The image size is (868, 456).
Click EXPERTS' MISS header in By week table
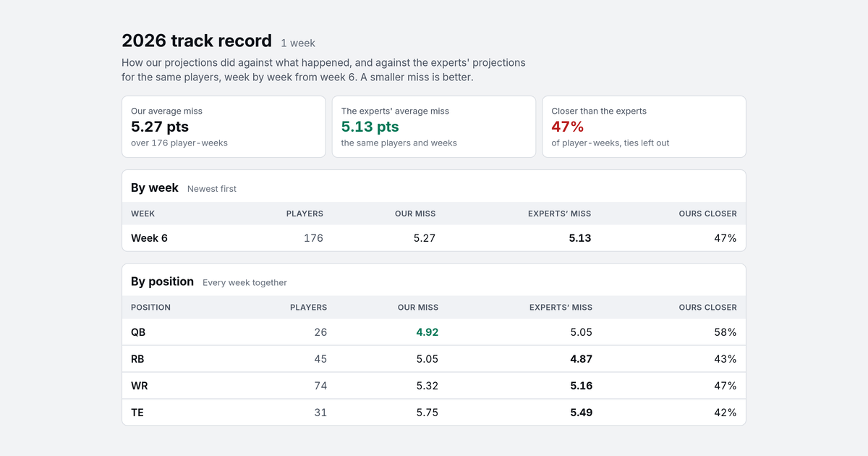click(x=560, y=214)
